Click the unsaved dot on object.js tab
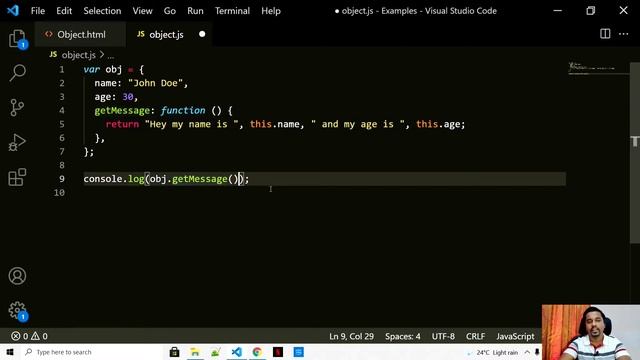 coord(202,34)
